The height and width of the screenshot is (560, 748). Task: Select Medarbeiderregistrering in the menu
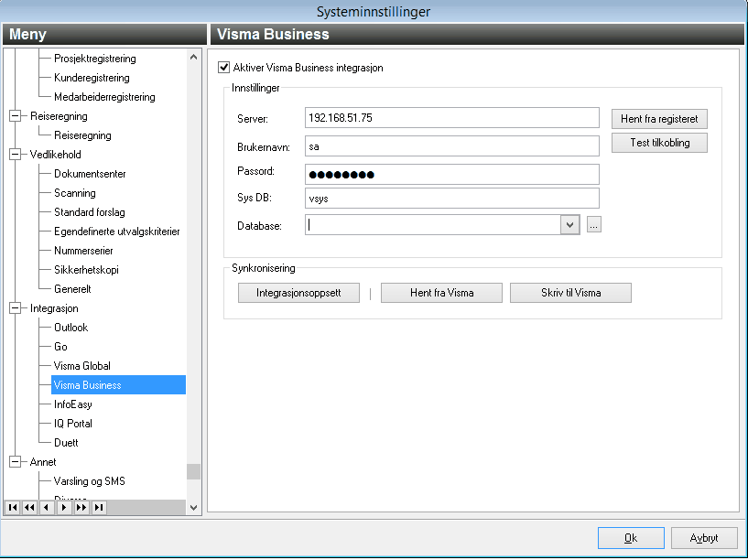(104, 97)
